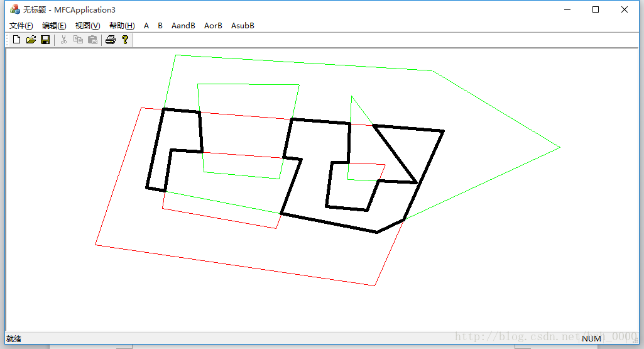Print with the printer icon
The width and height of the screenshot is (644, 349).
pos(111,40)
